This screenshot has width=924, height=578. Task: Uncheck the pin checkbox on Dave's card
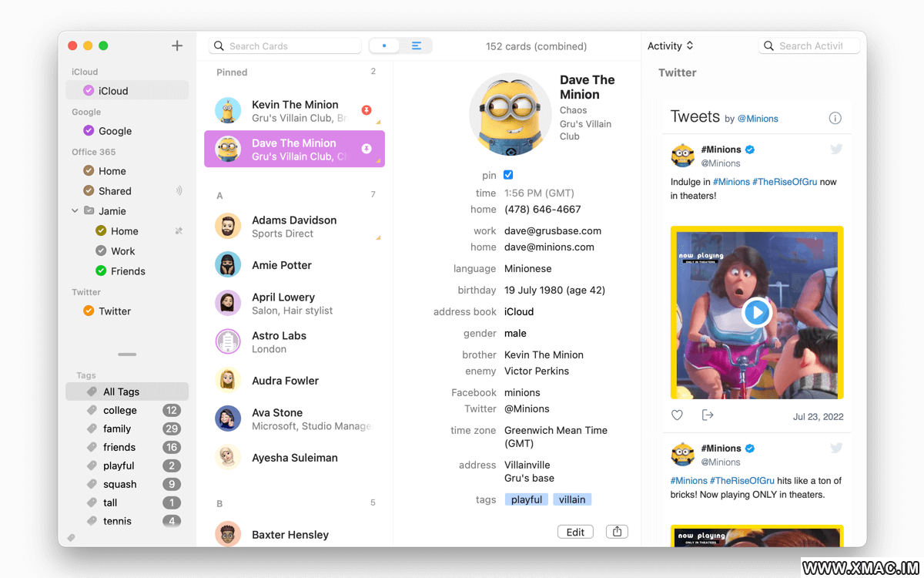click(508, 176)
